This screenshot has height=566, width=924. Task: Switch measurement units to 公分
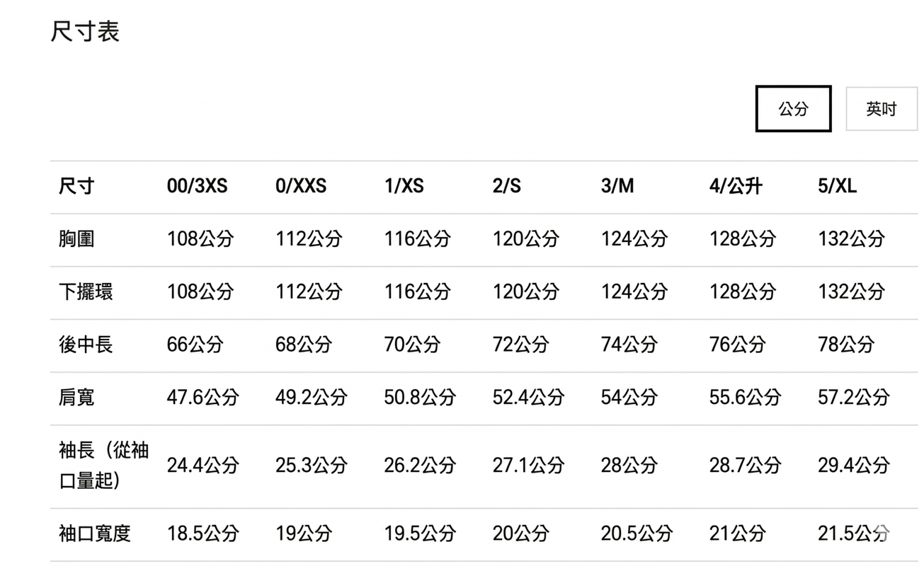pos(793,109)
